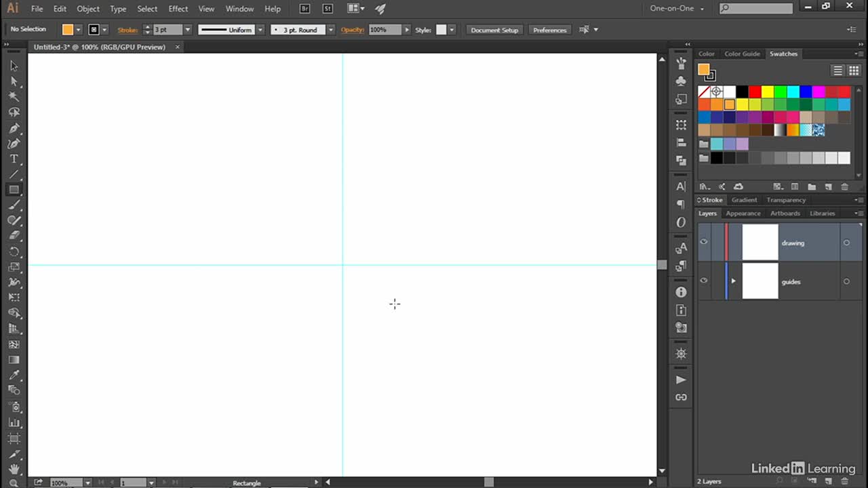Switch to the Artboards tab
The image size is (868, 488).
[785, 213]
